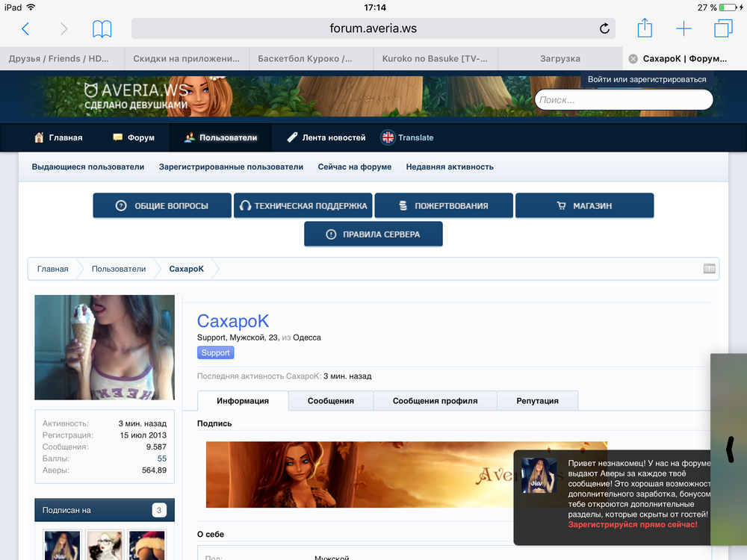Show all open tabs overview icon
Image resolution: width=747 pixels, height=560 pixels.
[723, 29]
